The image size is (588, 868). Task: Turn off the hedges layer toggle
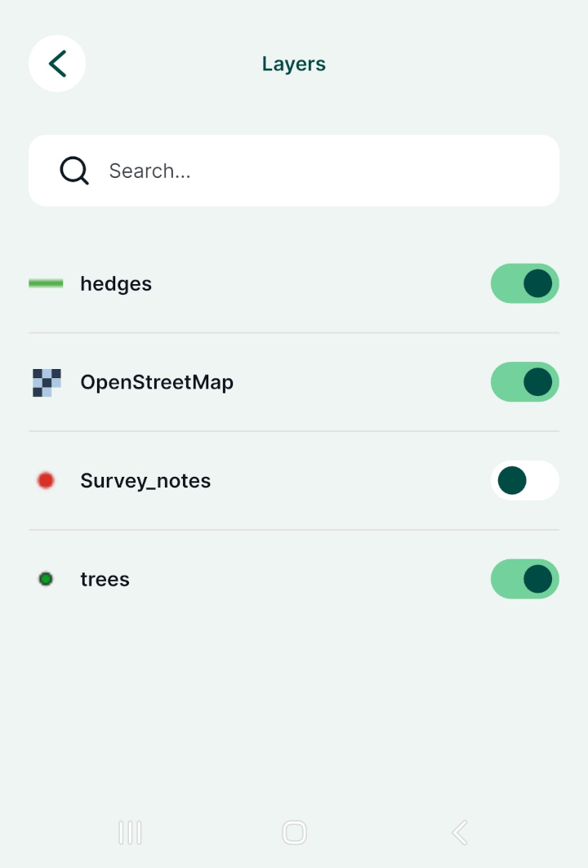coord(525,283)
